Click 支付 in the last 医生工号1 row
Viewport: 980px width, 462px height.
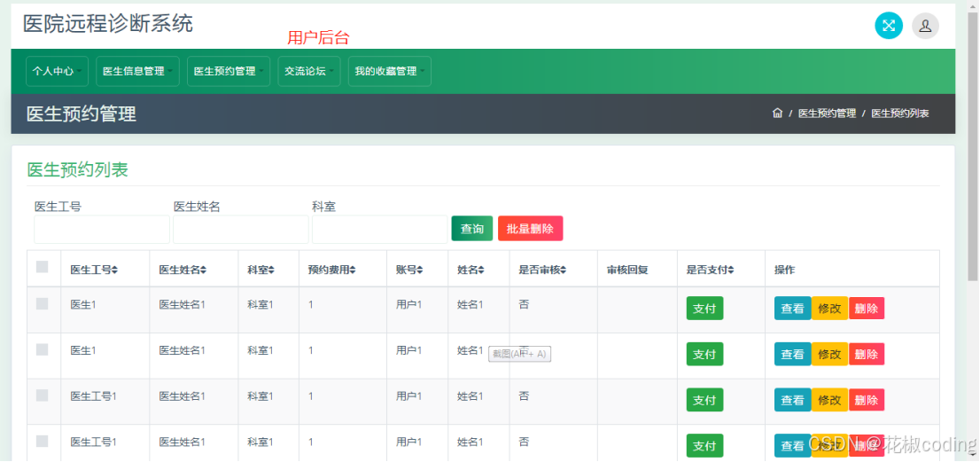point(704,446)
